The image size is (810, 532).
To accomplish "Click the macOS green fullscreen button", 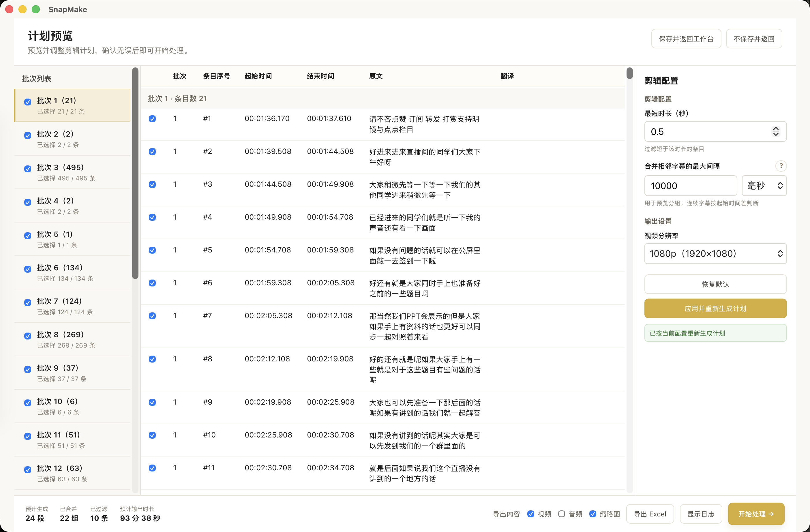I will (36, 9).
